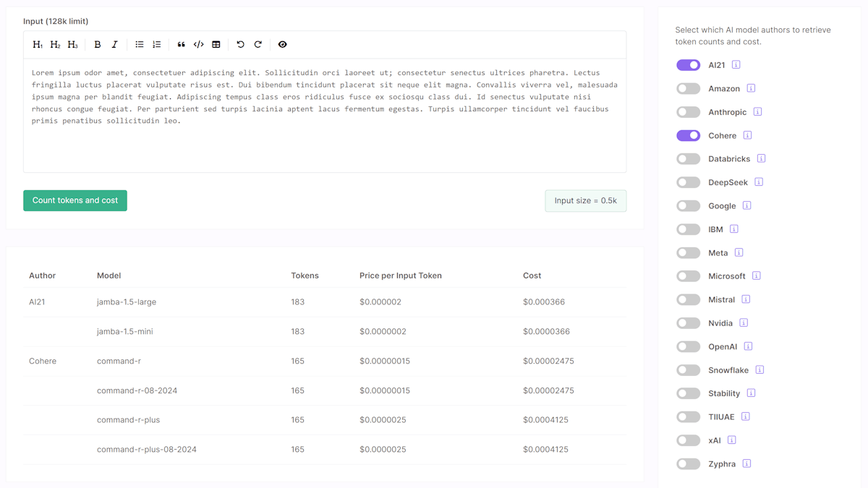This screenshot has width=868, height=488.
Task: Enable the Databricks toggle
Action: click(x=688, y=158)
